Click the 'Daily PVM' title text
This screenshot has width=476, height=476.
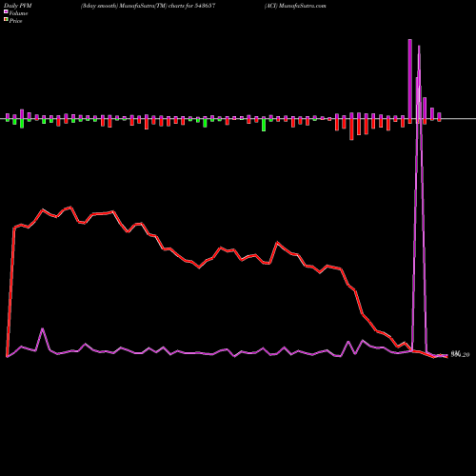(x=18, y=6)
